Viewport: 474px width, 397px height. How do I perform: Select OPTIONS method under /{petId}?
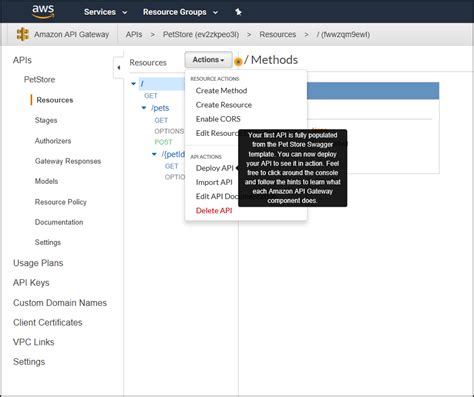pyautogui.click(x=175, y=177)
